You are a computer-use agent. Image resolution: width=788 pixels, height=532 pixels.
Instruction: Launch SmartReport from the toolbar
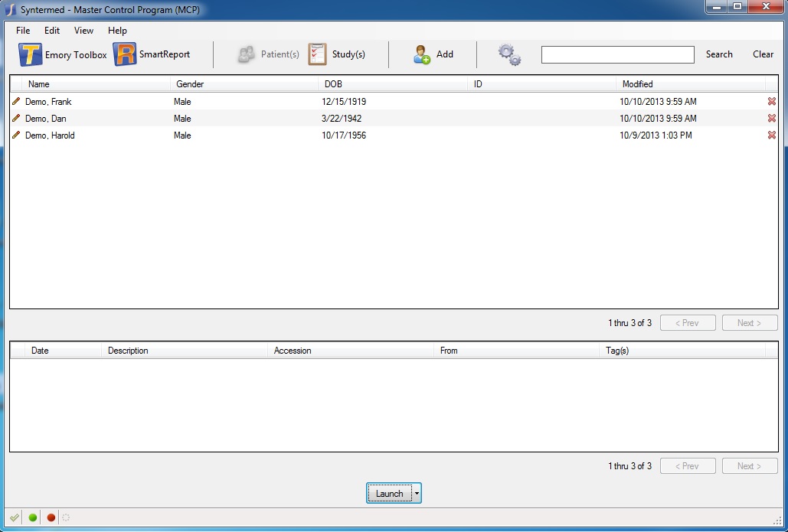point(152,54)
